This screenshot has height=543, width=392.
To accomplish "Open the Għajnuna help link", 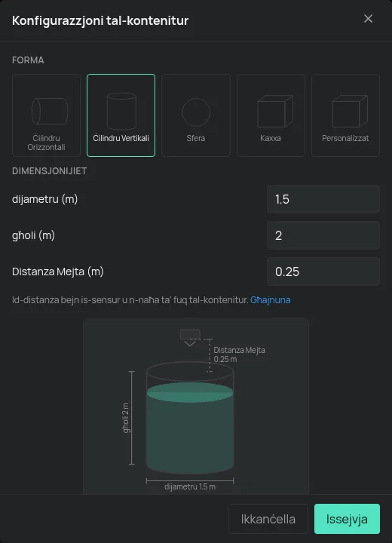I will pos(271,300).
